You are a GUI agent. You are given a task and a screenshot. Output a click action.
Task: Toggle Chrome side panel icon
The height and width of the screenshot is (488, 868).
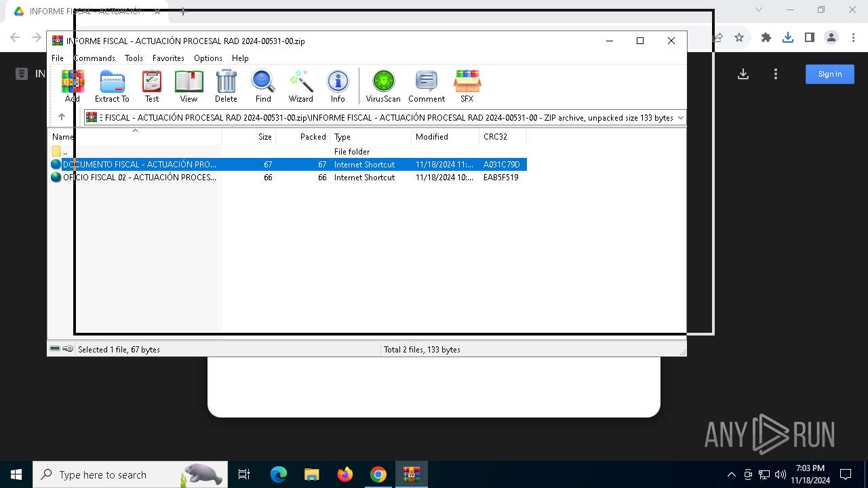tap(809, 37)
